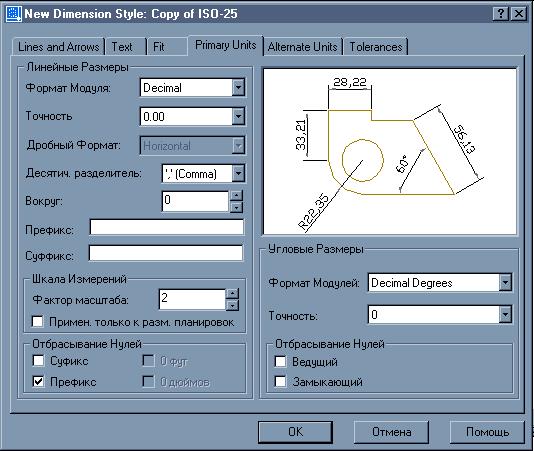
Task: Click into the Суффикс text field
Action: pos(166,253)
